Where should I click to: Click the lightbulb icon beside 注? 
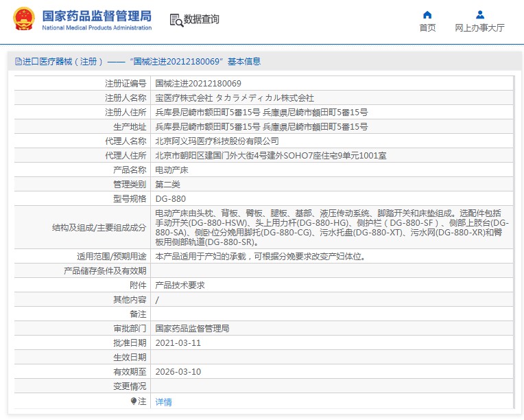click(134, 401)
